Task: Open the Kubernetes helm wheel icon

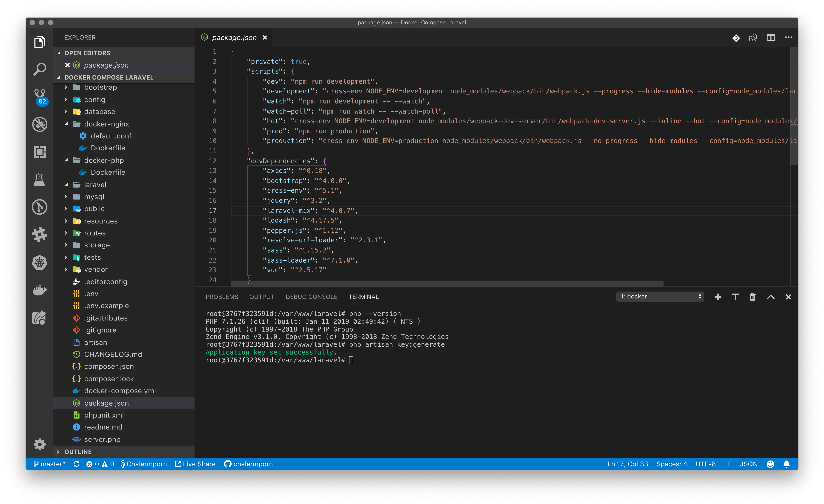Action: tap(40, 262)
